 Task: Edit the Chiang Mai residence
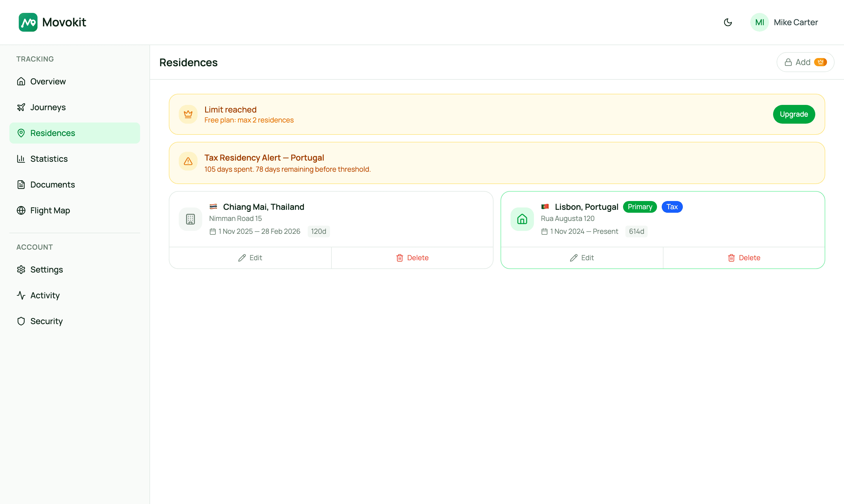[250, 258]
